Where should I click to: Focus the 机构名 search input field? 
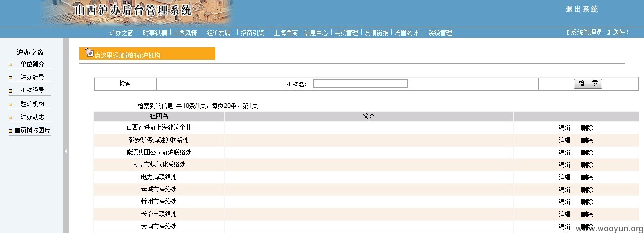click(x=360, y=84)
